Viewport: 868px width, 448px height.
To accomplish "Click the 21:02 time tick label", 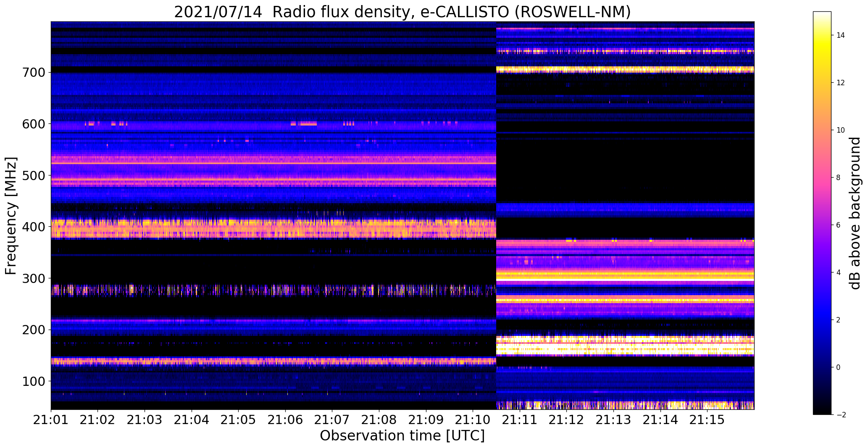I will pos(98,419).
